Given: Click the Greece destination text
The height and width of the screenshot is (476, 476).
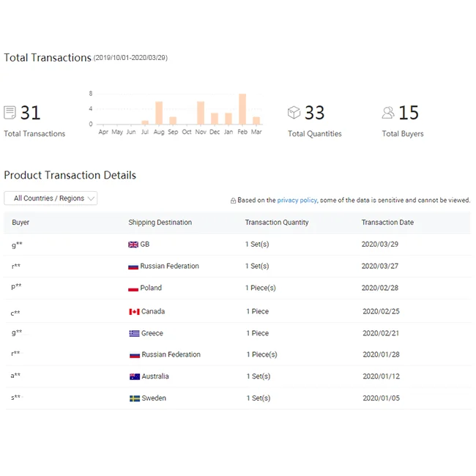Looking at the screenshot, I should (x=152, y=333).
